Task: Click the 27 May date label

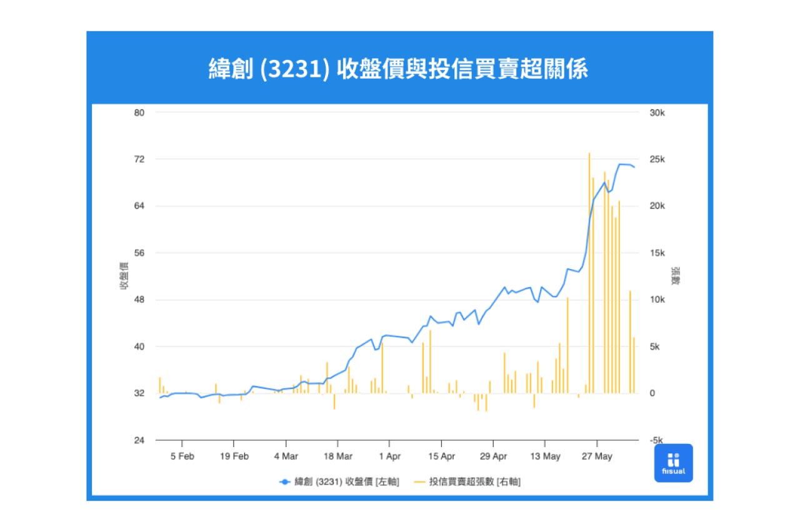Action: click(x=597, y=456)
